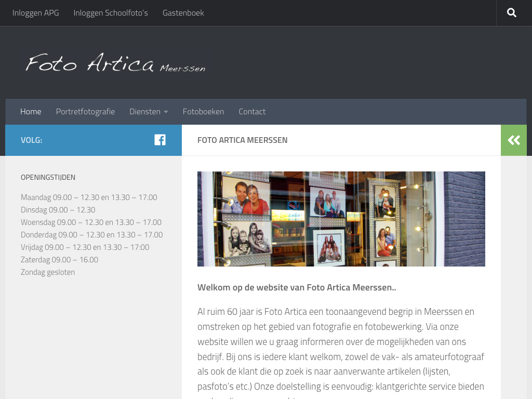Click the VOLG: label in sidebar

click(32, 140)
